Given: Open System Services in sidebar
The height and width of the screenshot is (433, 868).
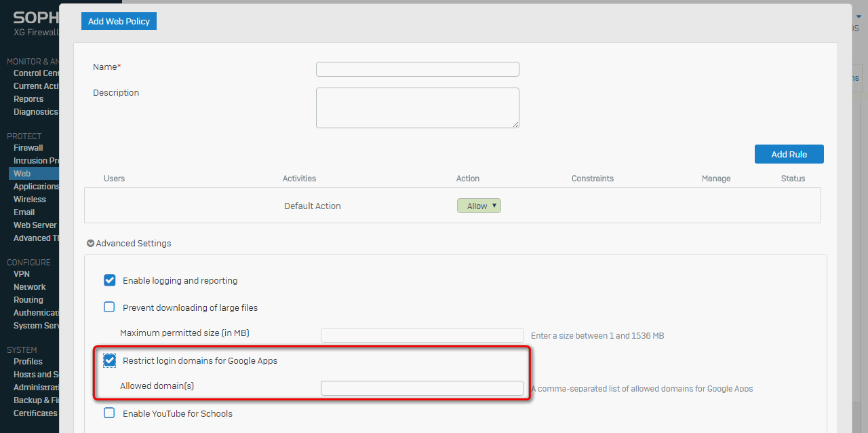Looking at the screenshot, I should pos(36,326).
